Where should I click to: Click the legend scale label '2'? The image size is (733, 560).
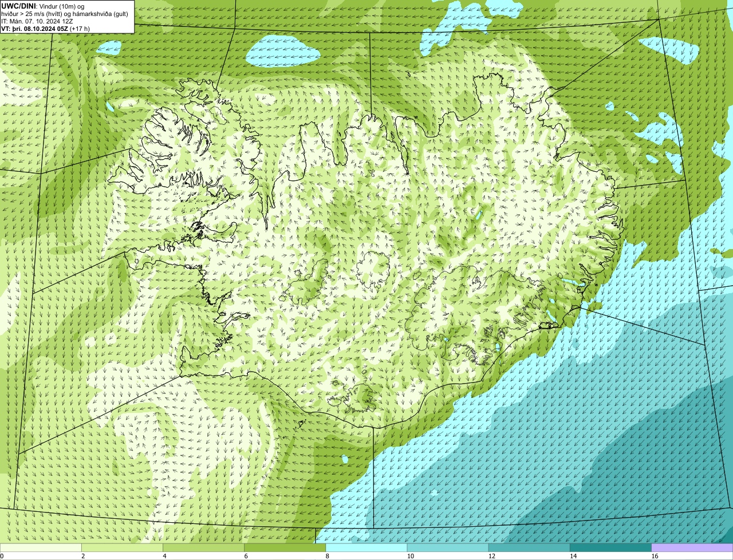[x=83, y=556]
